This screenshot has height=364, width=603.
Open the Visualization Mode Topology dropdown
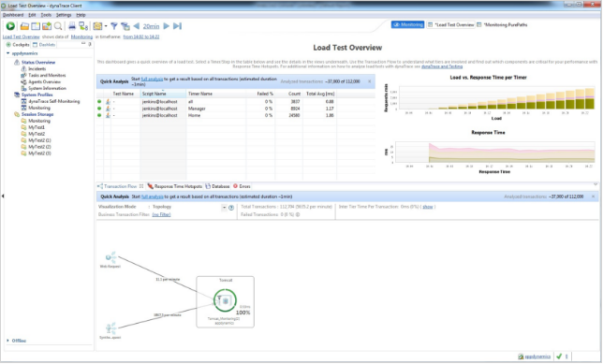[224, 208]
